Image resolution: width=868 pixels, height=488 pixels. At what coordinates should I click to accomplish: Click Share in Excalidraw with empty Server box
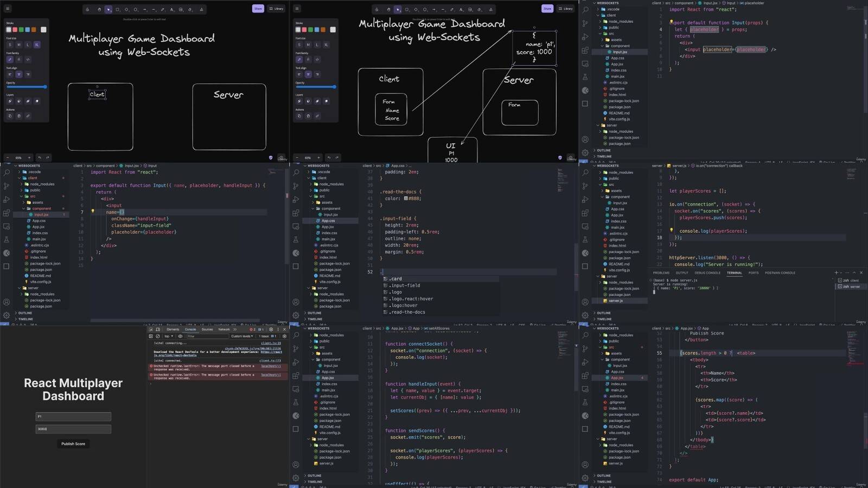pyautogui.click(x=258, y=9)
